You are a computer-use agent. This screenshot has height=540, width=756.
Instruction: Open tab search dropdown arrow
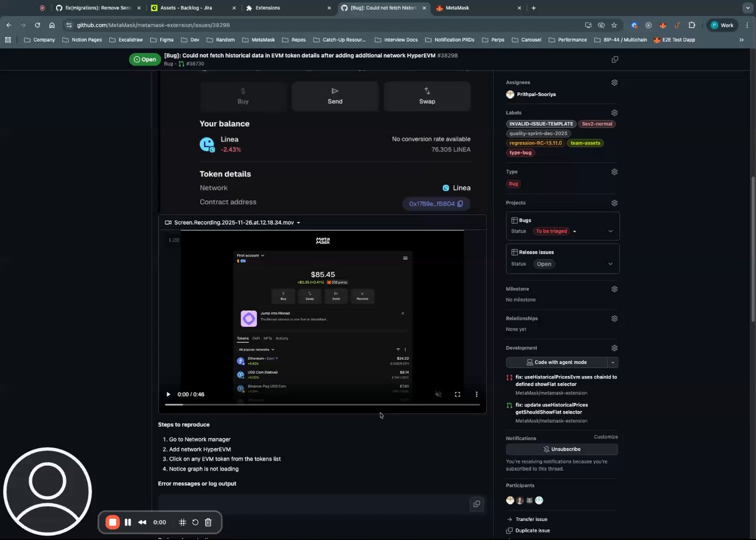click(748, 8)
